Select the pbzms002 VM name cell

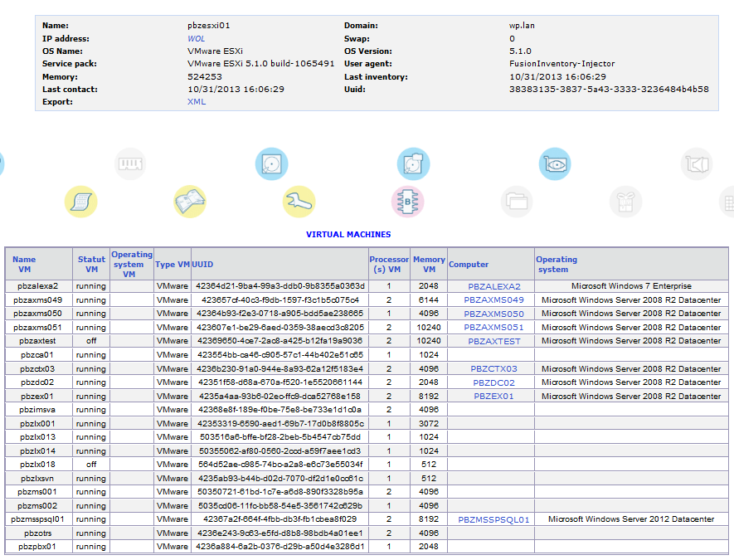[37, 506]
